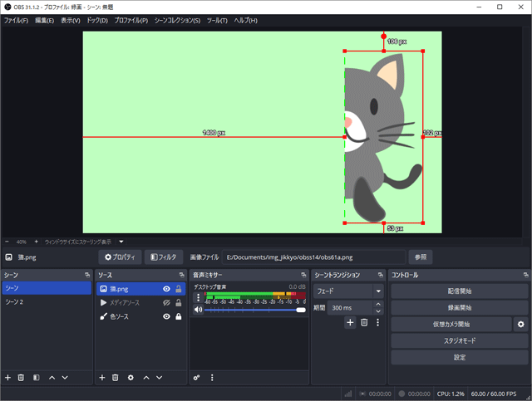Zoom in preview with plus icon
Image resolution: width=532 pixels, height=401 pixels.
pyautogui.click(x=37, y=242)
